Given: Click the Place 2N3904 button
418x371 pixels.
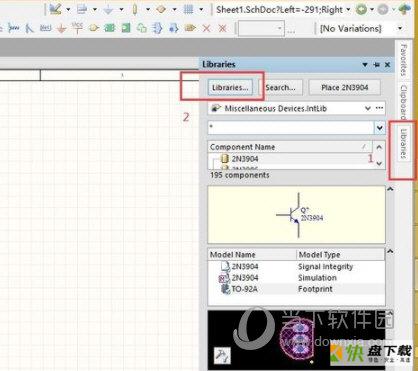Looking at the screenshot, I should pos(344,88).
